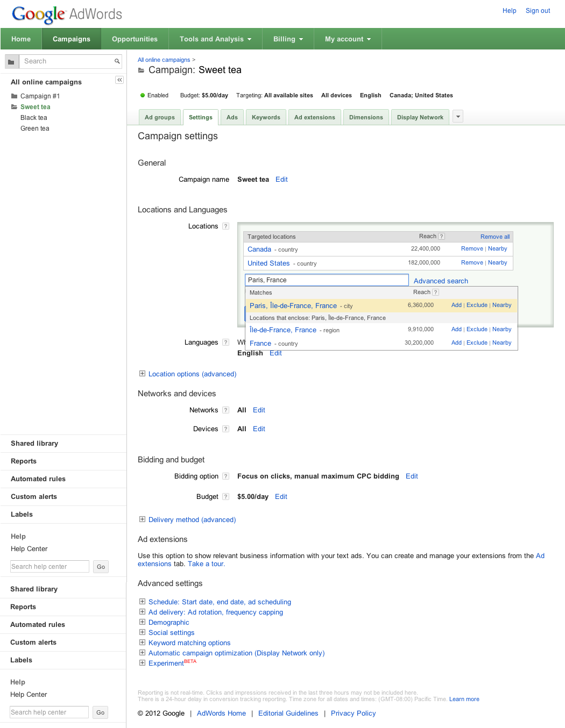The height and width of the screenshot is (728, 565).
Task: Click the sidebar Search input
Action: tap(67, 61)
